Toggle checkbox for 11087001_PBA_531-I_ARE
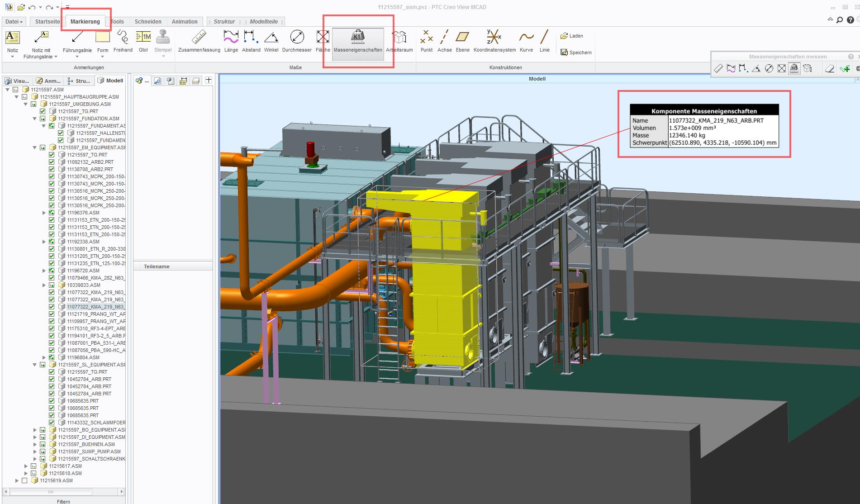Image resolution: width=860 pixels, height=504 pixels. pos(52,343)
